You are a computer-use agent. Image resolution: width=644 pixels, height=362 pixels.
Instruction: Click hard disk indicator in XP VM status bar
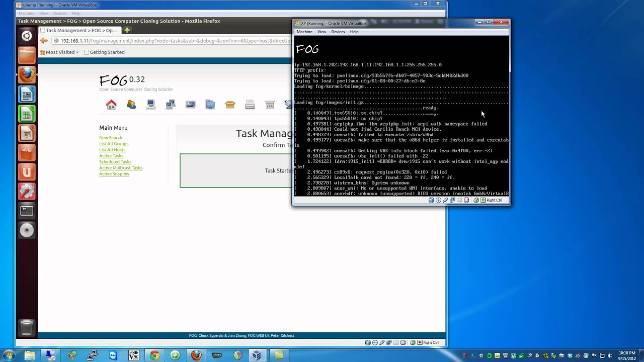(x=431, y=200)
